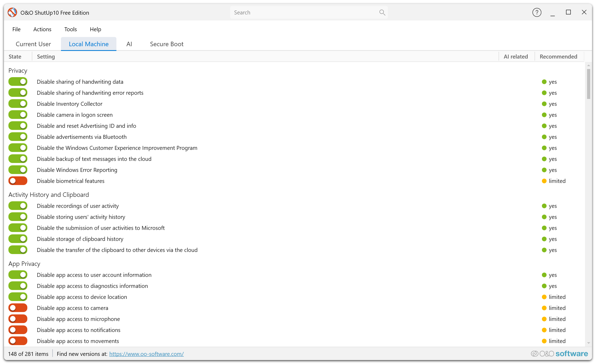Enable Disable app access to movements switch
The image size is (596, 364).
[x=18, y=341]
